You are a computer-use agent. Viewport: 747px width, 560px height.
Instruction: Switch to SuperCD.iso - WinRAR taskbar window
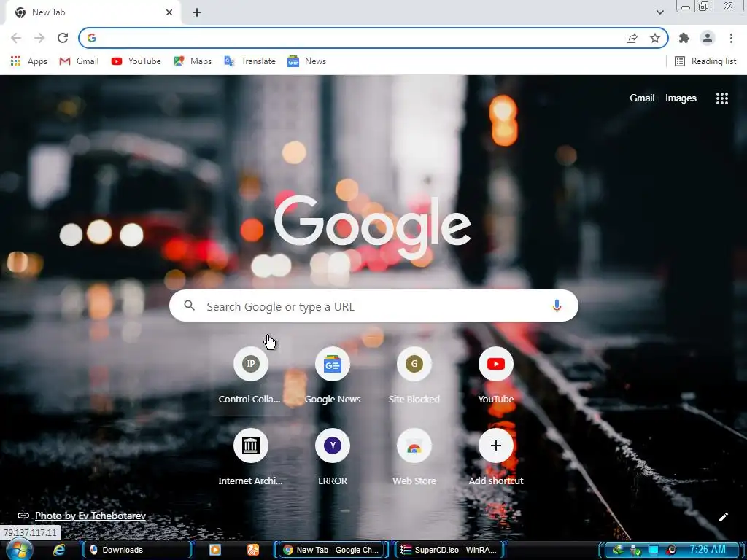click(451, 550)
